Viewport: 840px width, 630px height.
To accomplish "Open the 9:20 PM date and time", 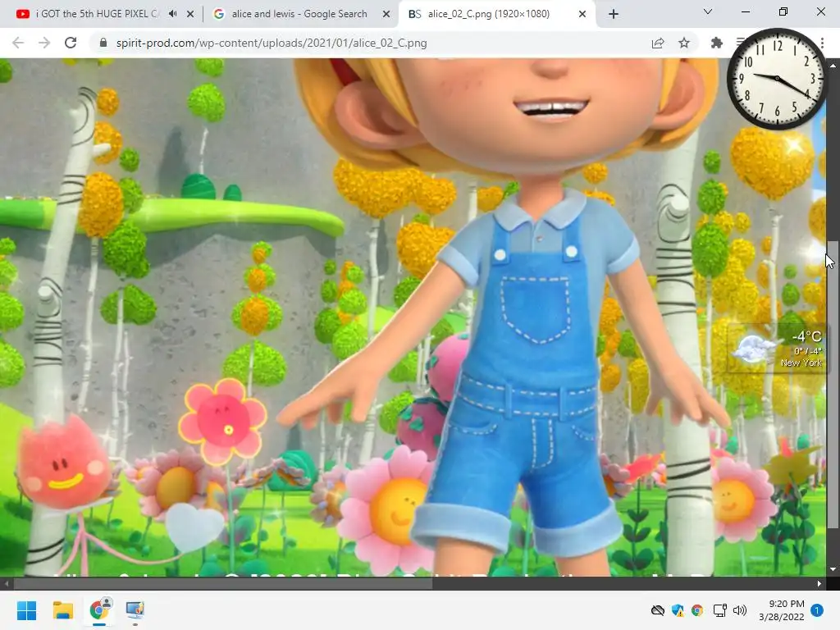I will coord(782,610).
